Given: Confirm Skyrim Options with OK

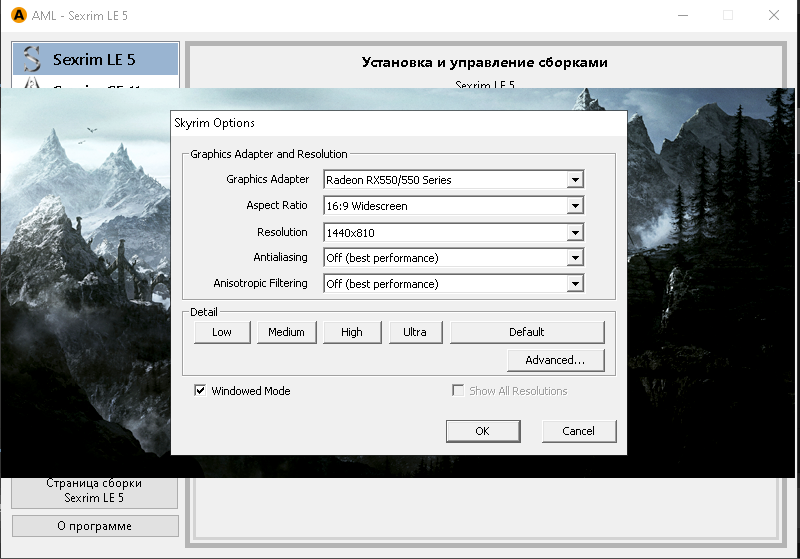Looking at the screenshot, I should [482, 431].
